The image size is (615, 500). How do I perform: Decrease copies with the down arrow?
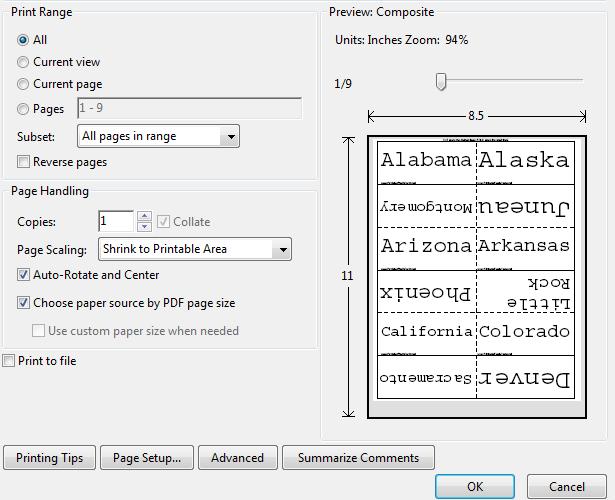[x=144, y=227]
